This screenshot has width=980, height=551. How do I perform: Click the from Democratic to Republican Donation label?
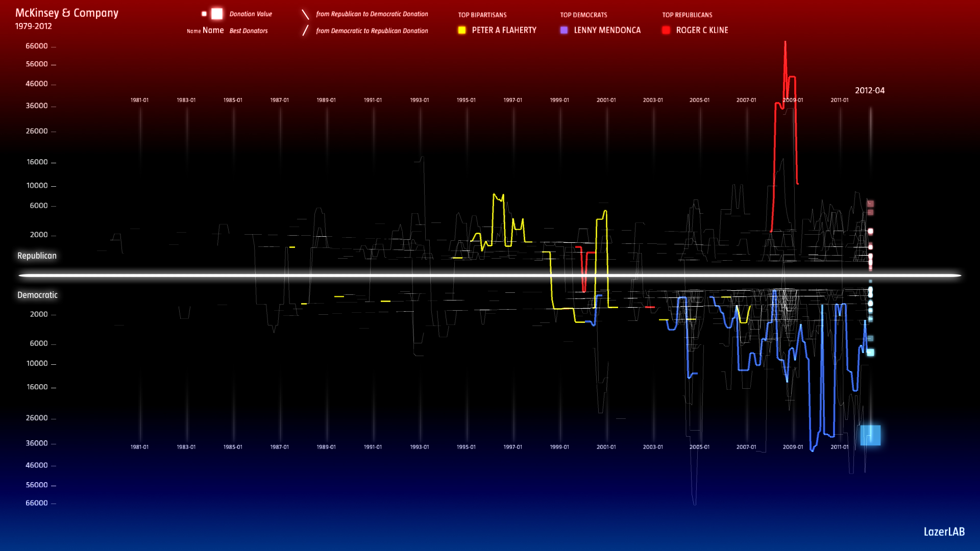click(372, 31)
